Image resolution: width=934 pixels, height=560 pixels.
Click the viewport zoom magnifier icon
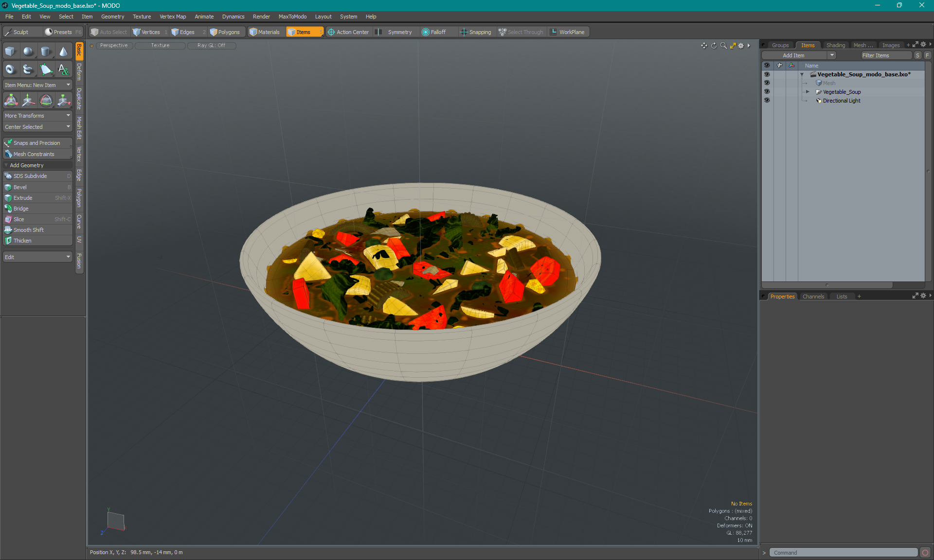(x=723, y=46)
